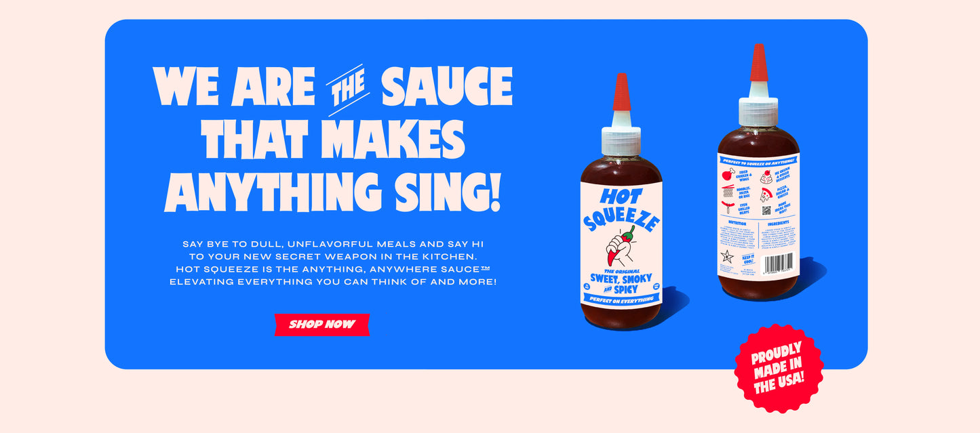Click the star emblem on back label
This screenshot has height=433, width=980.
click(727, 256)
